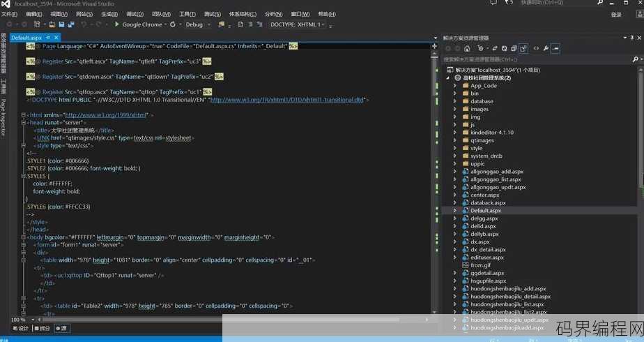Close the Default.aspx editor tab
Screen dimensions: 644x342
(56, 38)
